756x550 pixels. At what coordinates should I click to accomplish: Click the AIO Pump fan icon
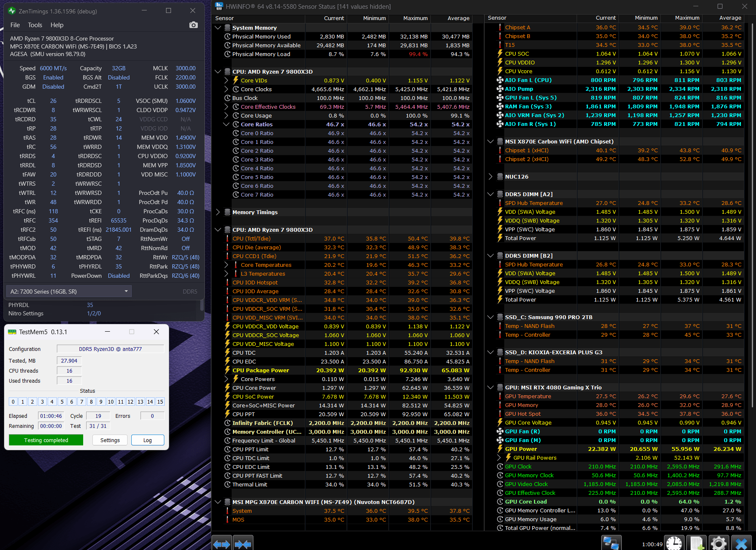(500, 89)
